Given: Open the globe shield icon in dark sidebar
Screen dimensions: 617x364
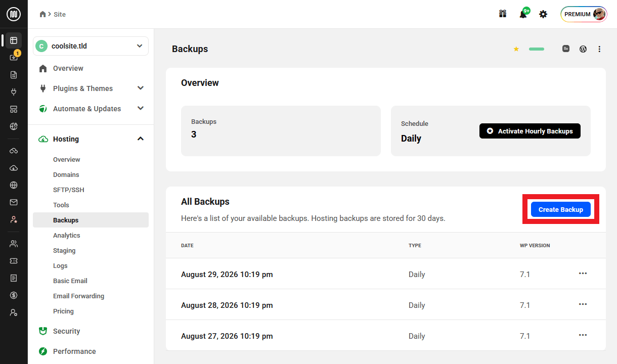Looking at the screenshot, I should tap(14, 126).
